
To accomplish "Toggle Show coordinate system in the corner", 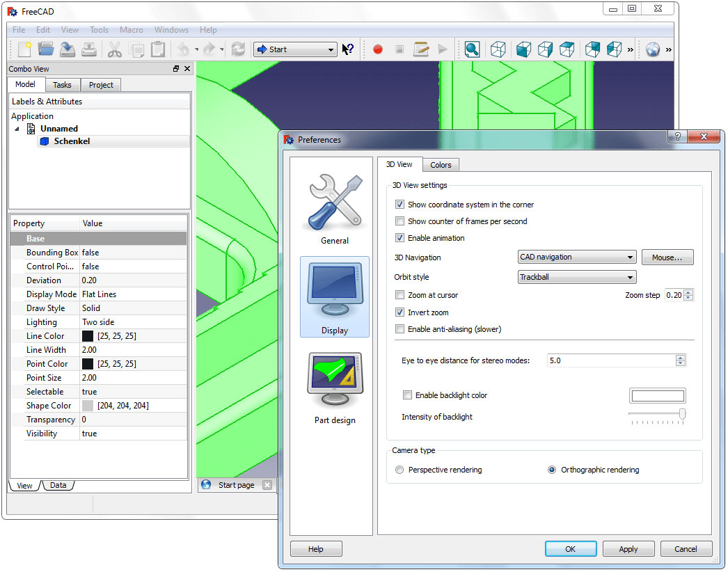I will (x=399, y=205).
